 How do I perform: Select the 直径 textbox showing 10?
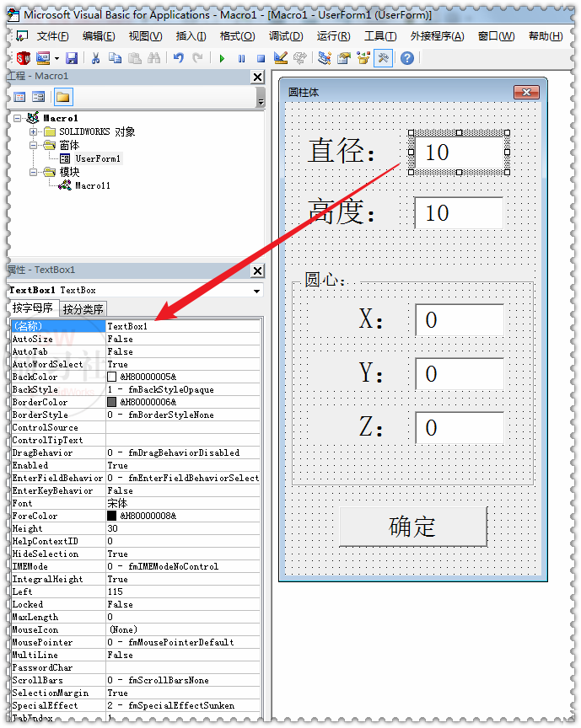459,153
